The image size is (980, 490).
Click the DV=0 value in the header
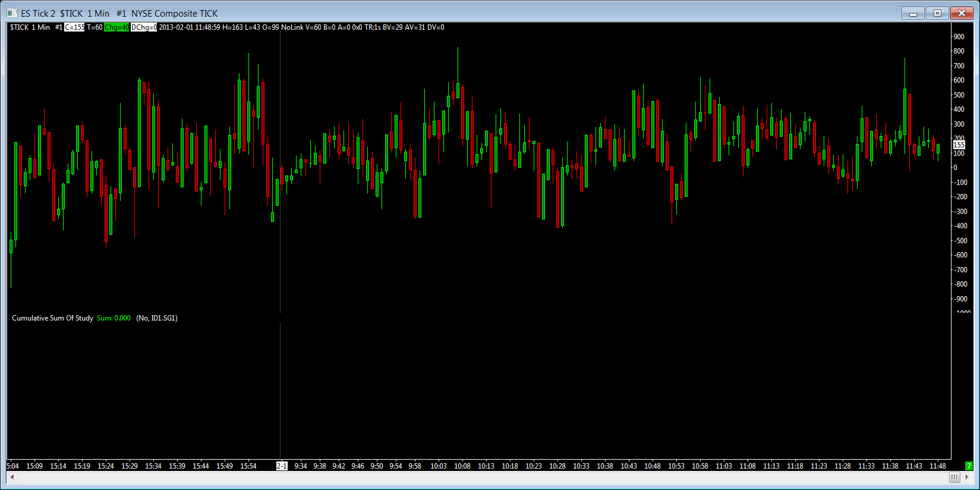pyautogui.click(x=436, y=27)
